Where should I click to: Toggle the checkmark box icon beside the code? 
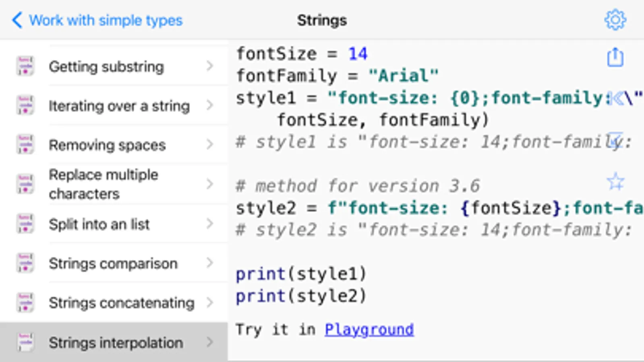pos(615,140)
